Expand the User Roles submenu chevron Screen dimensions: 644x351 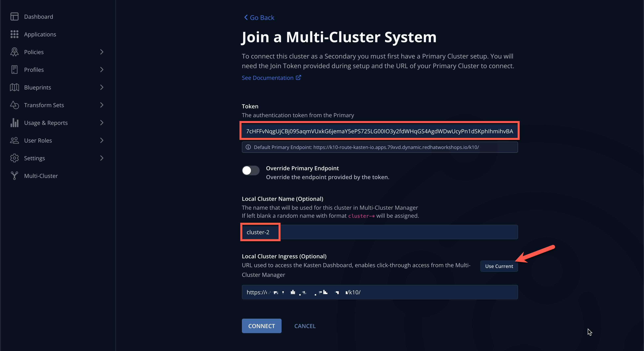pos(101,140)
